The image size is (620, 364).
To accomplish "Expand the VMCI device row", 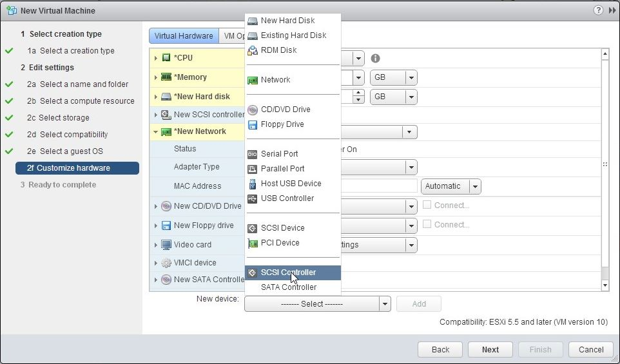I will pyautogui.click(x=156, y=263).
